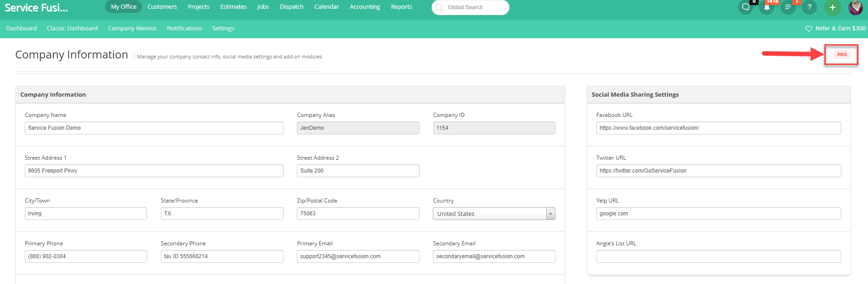Open the task list icon
Viewport: 868px width, 284px height.
pyautogui.click(x=788, y=7)
